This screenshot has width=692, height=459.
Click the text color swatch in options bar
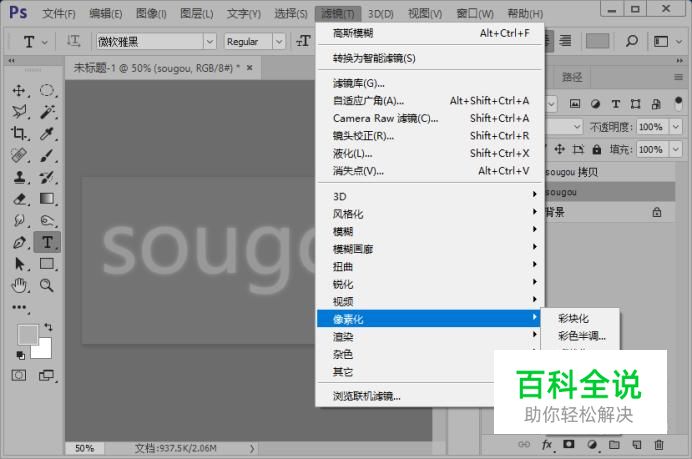pyautogui.click(x=597, y=41)
